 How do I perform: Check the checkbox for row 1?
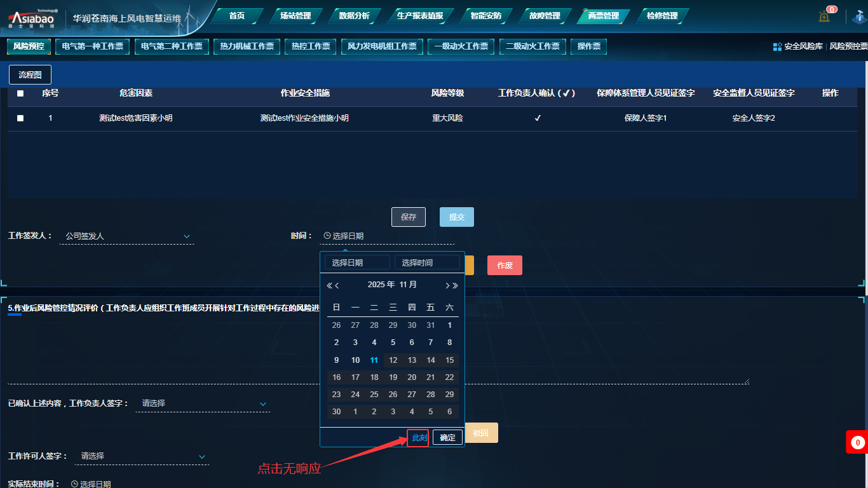[x=20, y=118]
